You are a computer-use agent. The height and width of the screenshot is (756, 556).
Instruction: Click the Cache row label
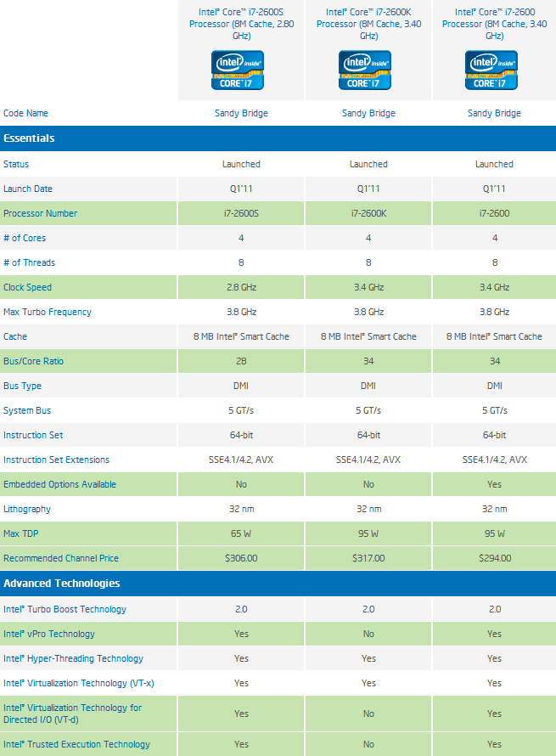click(15, 336)
